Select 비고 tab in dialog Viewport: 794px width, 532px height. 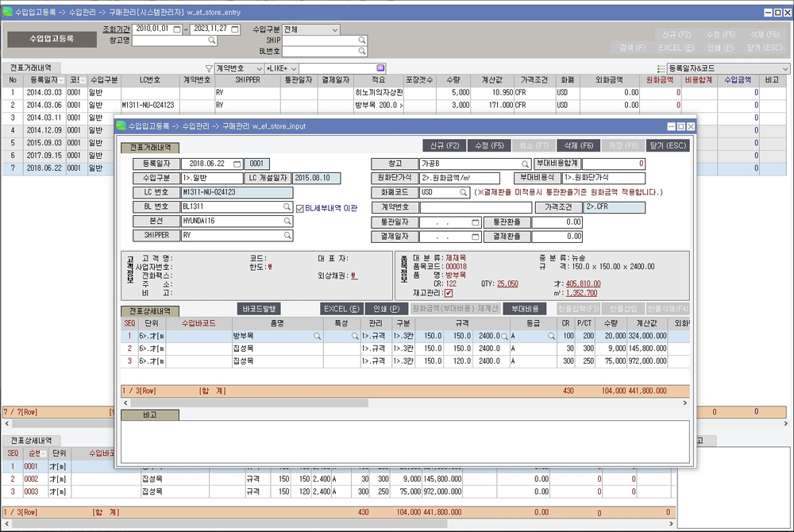coord(150,415)
